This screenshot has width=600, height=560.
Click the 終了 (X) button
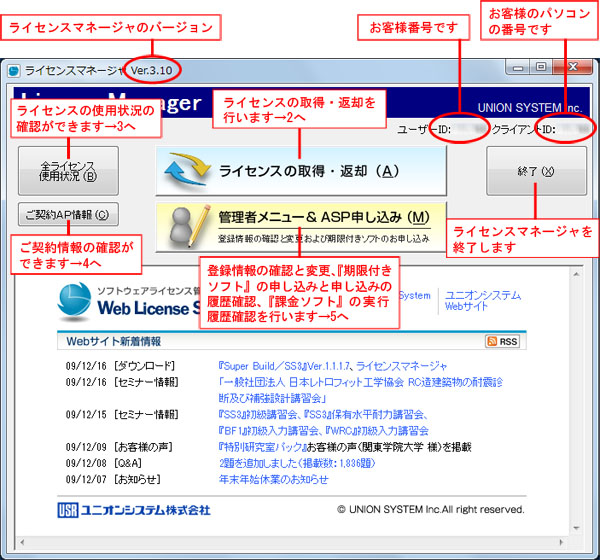(x=536, y=171)
